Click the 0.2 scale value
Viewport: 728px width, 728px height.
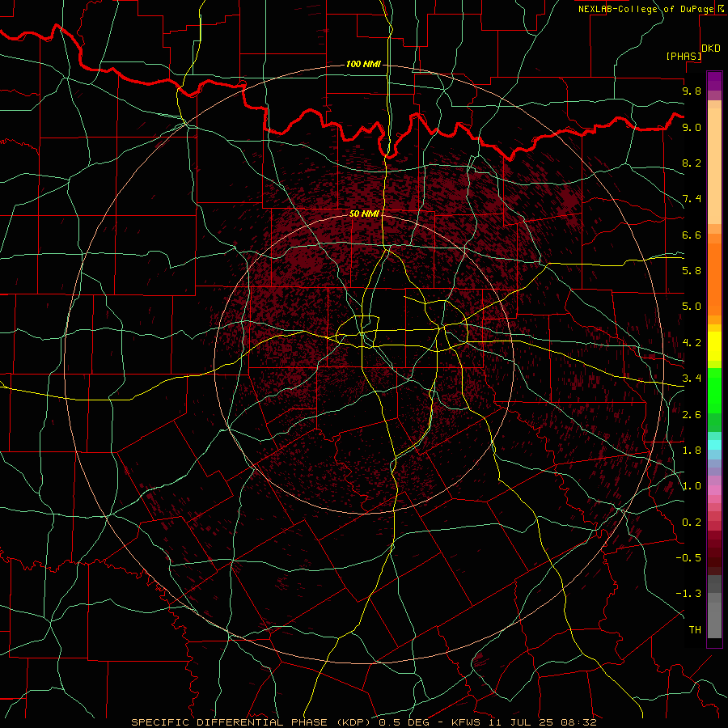click(692, 523)
